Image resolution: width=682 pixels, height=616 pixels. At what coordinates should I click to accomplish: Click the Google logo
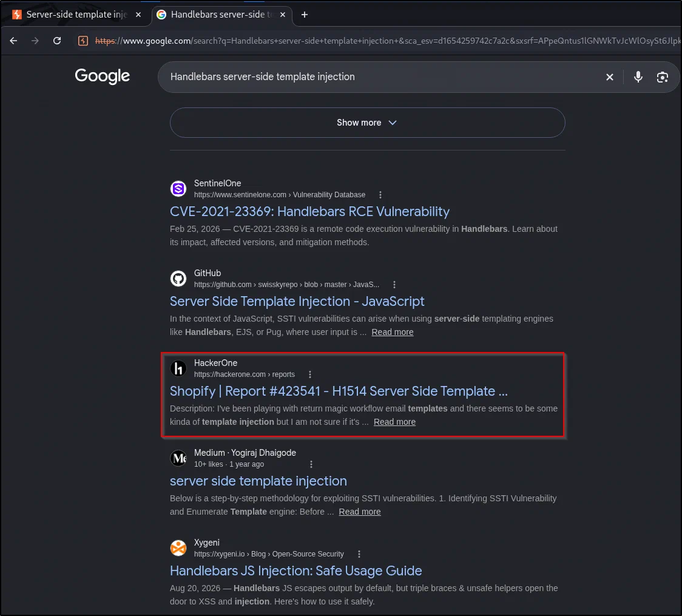pyautogui.click(x=102, y=76)
